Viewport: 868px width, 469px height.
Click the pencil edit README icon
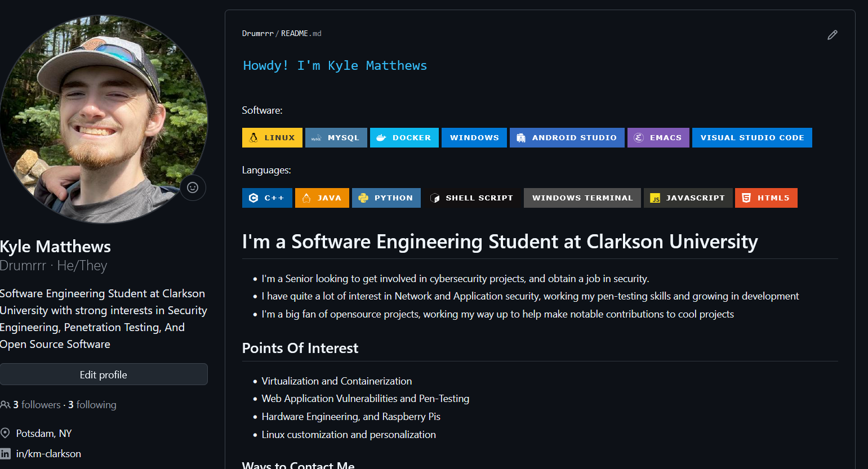(x=832, y=35)
